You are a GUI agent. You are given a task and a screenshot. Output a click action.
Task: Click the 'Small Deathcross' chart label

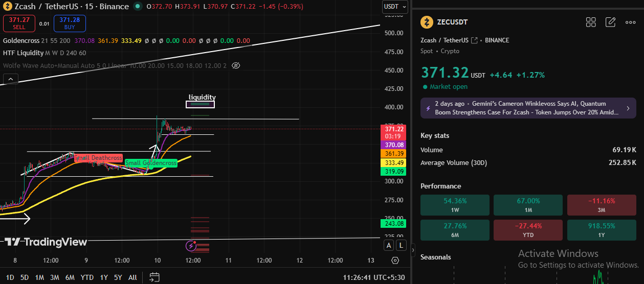coord(98,158)
